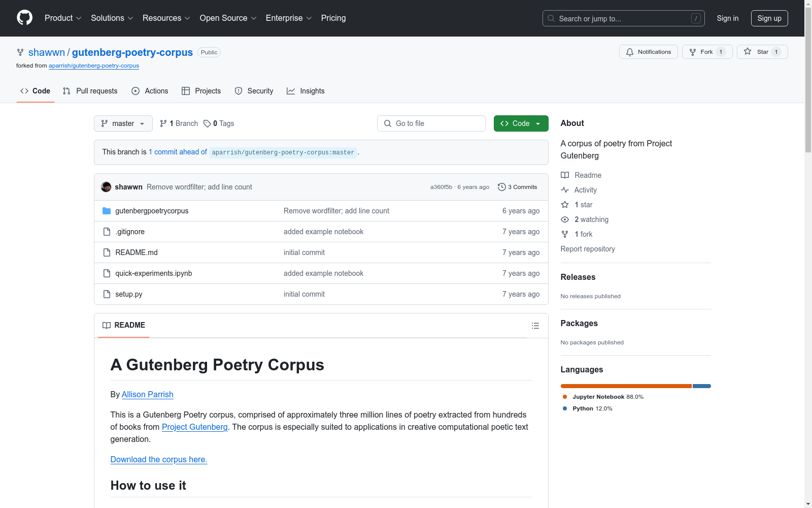Open the 1 commit ahead of link
The width and height of the screenshot is (812, 508).
(178, 152)
